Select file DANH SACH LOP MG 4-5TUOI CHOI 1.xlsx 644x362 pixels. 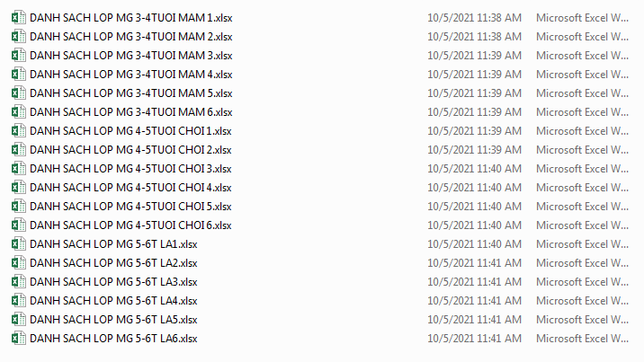pos(130,131)
